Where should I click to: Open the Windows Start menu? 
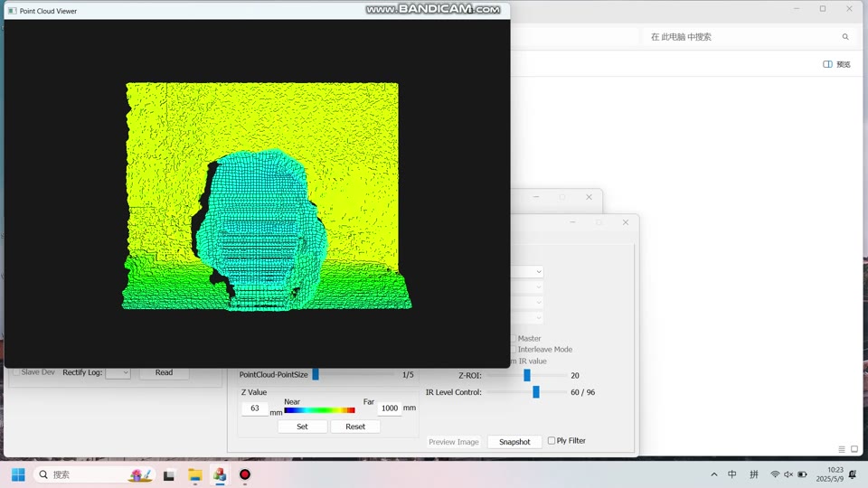18,474
